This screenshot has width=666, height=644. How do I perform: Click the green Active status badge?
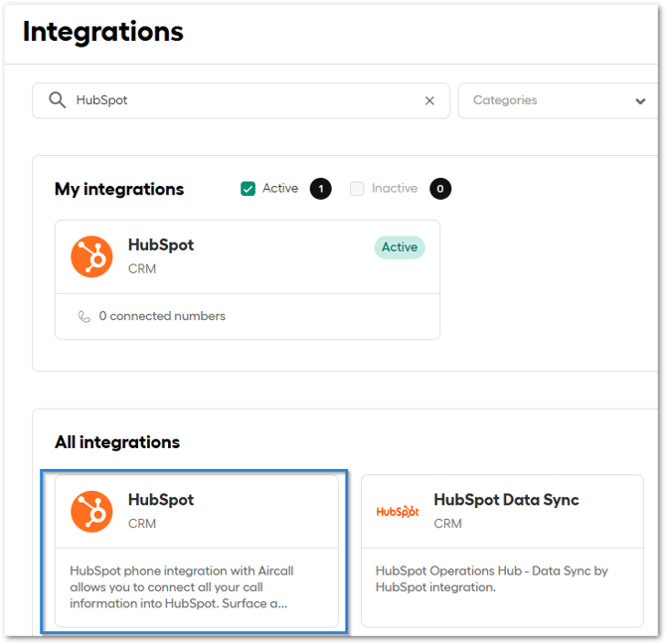click(400, 247)
